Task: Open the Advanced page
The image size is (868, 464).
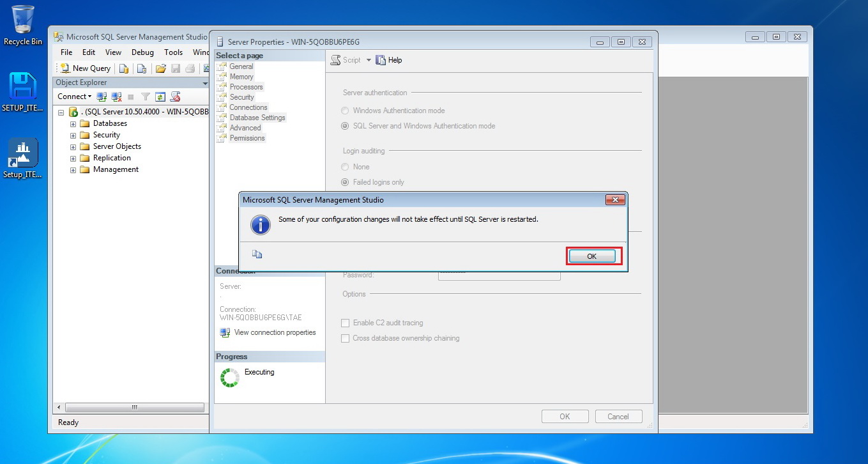Action: [x=245, y=128]
